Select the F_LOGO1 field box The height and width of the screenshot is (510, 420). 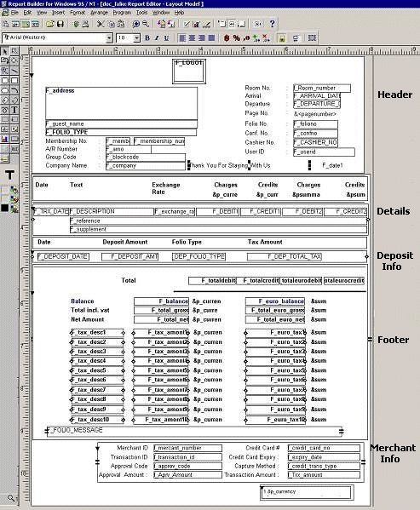189,71
